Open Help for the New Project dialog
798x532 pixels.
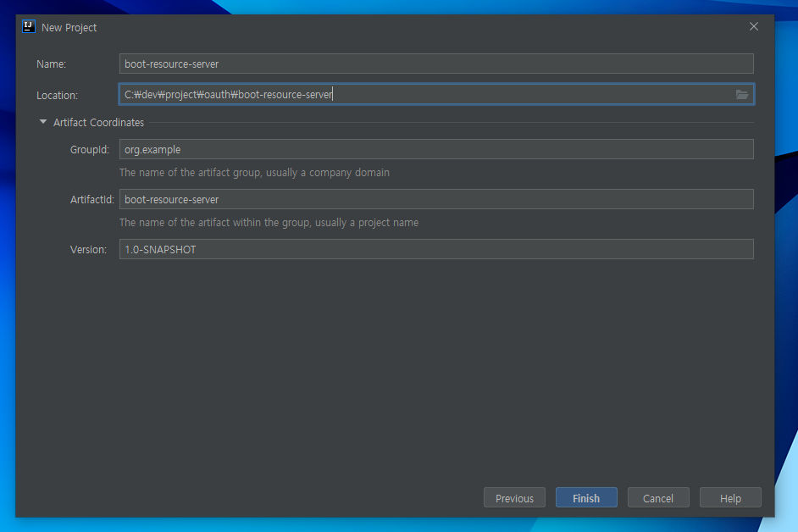pos(730,498)
